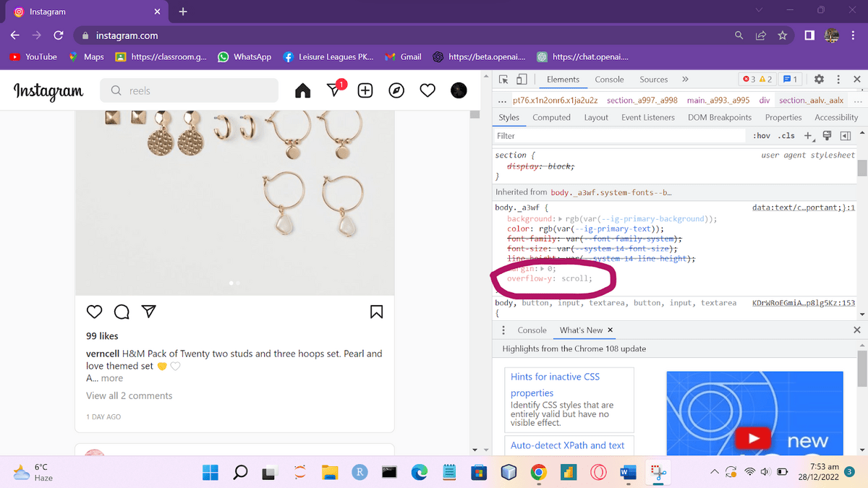Screen dimensions: 868x488
Task: Toggle rendering emulations paintbrush icon
Action: (x=827, y=136)
